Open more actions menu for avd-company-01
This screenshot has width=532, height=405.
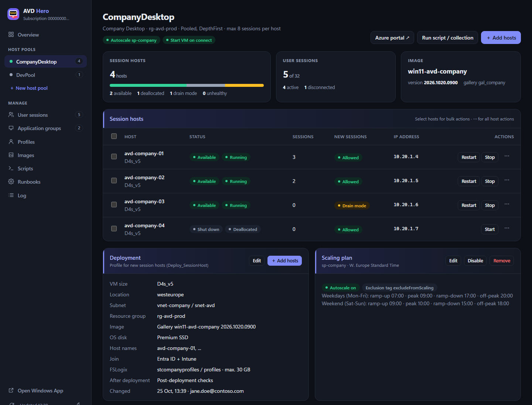click(x=507, y=156)
